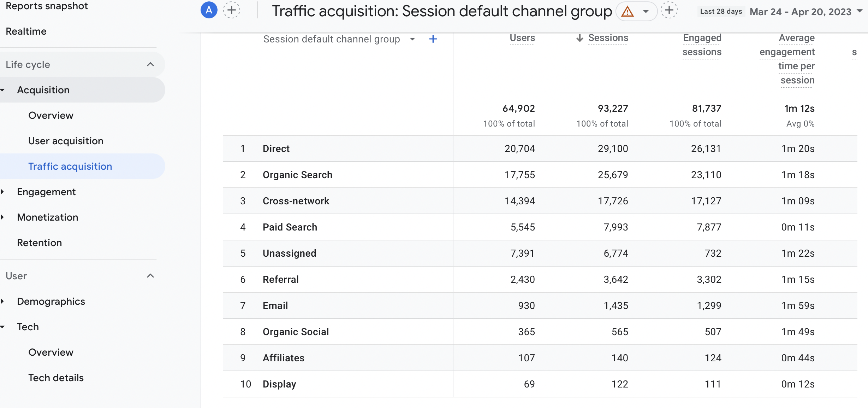Click the Sessions sort descending arrow

[x=579, y=38]
